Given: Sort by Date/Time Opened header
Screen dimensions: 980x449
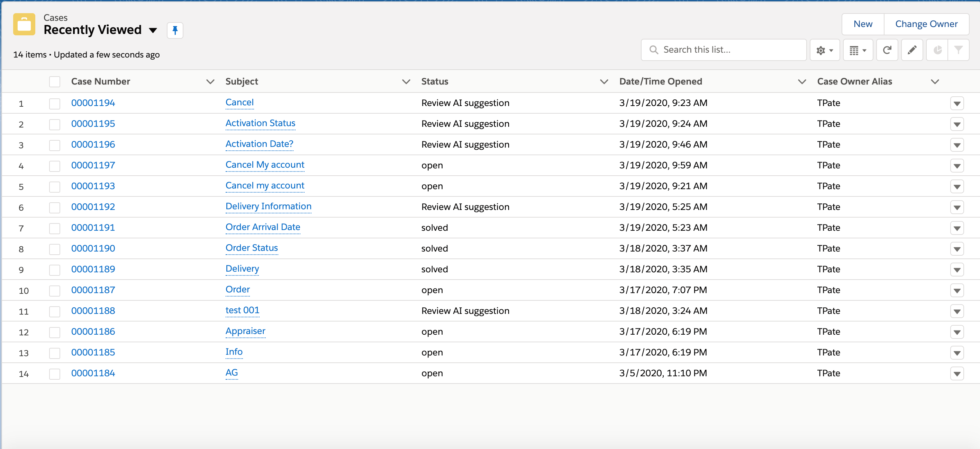Looking at the screenshot, I should click(x=660, y=81).
